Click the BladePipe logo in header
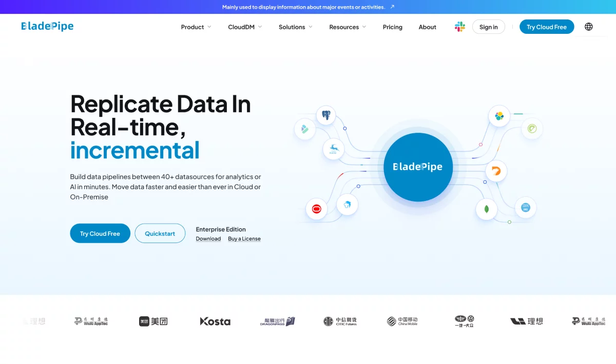The width and height of the screenshot is (616, 364). (x=47, y=26)
